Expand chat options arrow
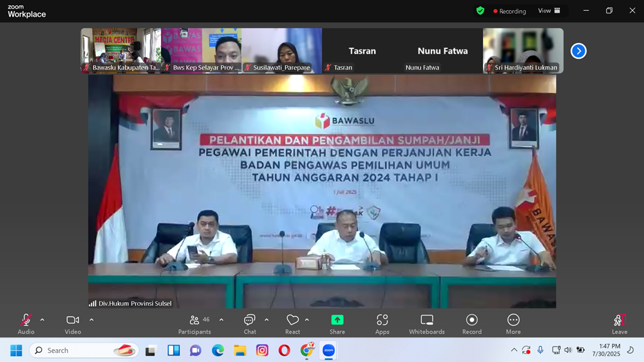The image size is (644, 362). click(267, 319)
